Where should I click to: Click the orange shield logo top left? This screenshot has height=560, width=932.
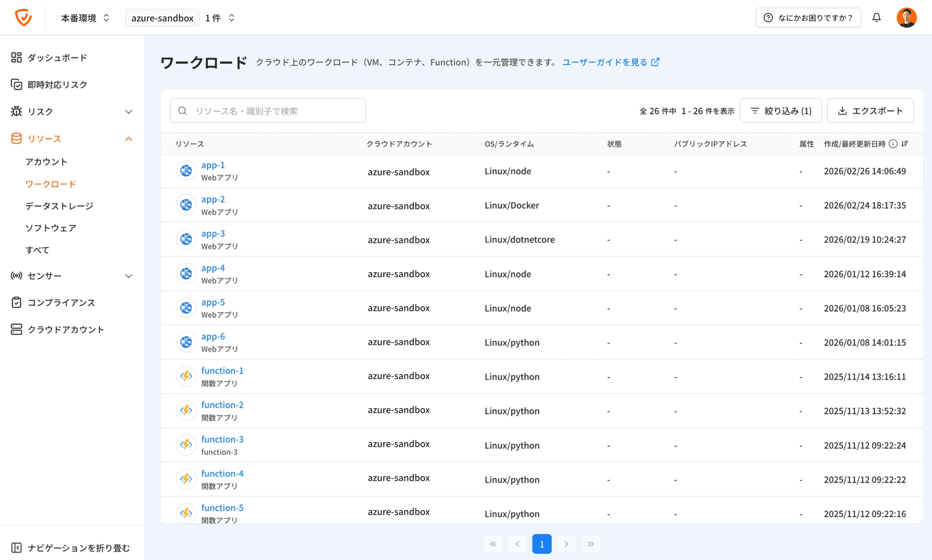coord(24,17)
